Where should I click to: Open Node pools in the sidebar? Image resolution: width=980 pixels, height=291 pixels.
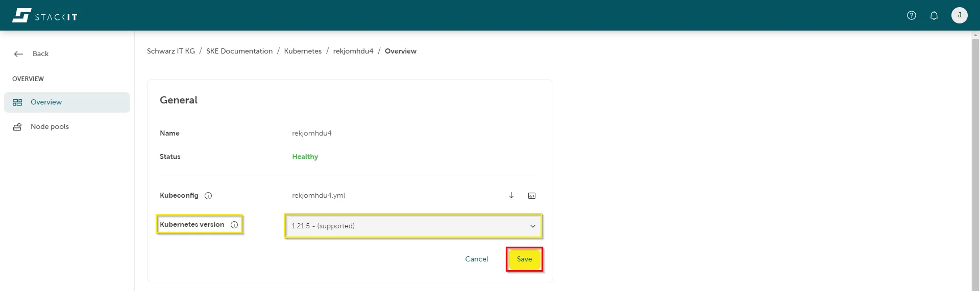(x=50, y=127)
